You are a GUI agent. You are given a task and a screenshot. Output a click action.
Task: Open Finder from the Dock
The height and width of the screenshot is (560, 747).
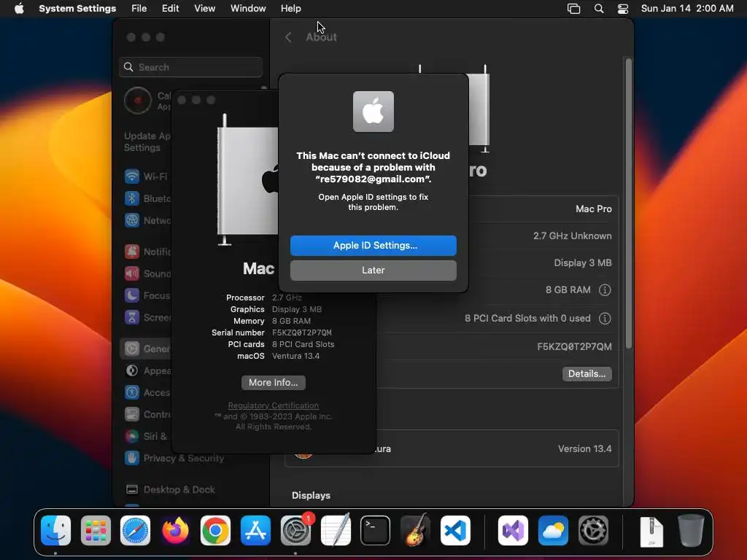(55, 530)
